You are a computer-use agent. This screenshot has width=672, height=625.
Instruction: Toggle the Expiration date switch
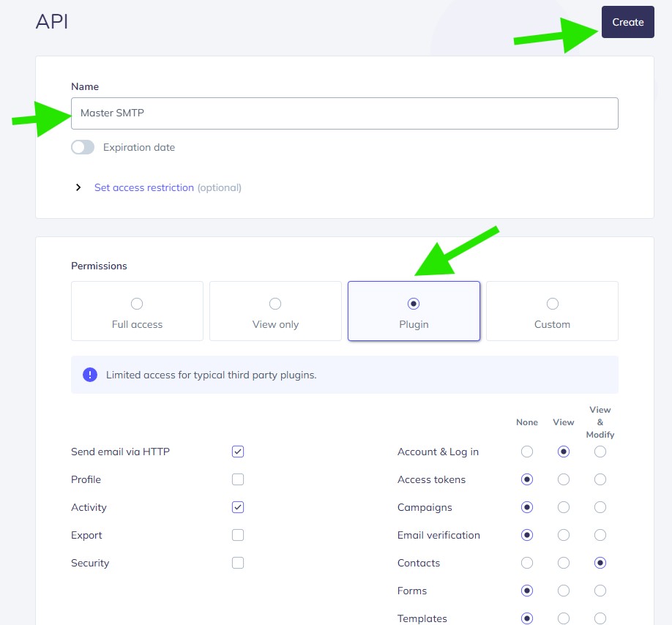[83, 147]
